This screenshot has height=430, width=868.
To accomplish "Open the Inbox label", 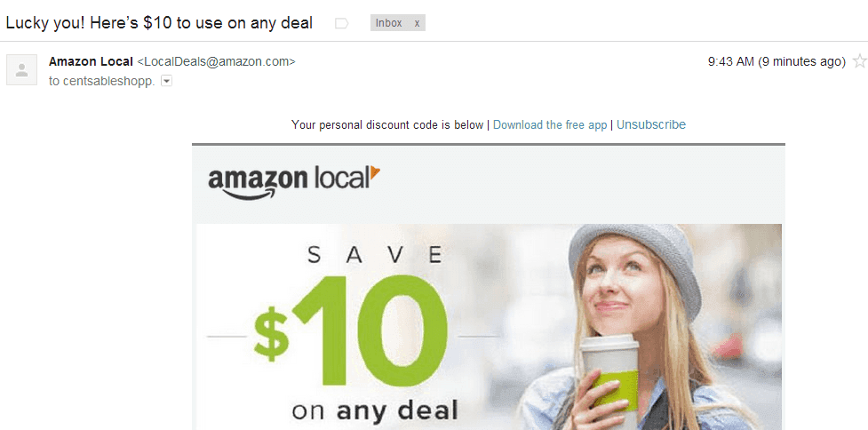I will coord(388,23).
